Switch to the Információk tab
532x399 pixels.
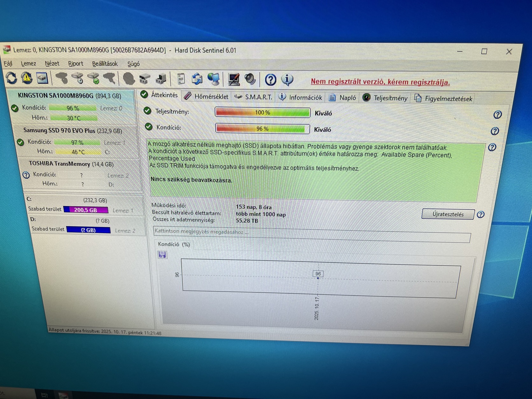click(300, 97)
